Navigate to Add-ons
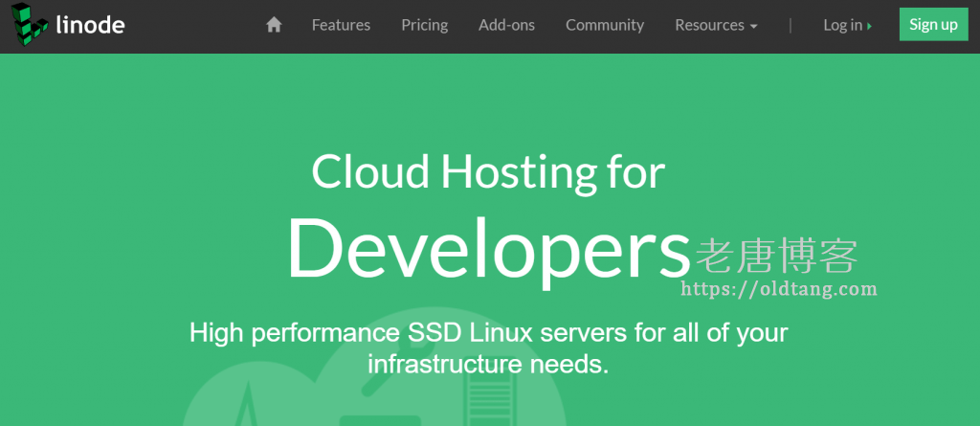 click(506, 25)
